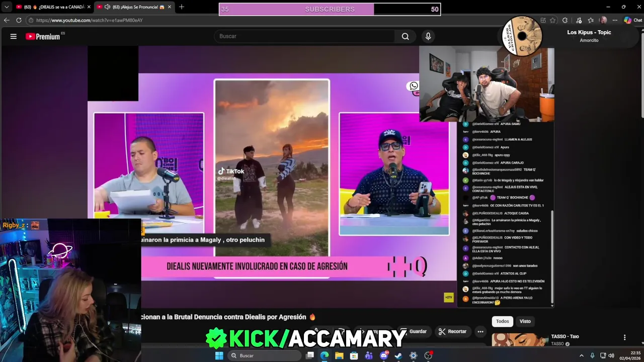Open the browser apps icon in the address bar
The image size is (644, 362).
pos(543,20)
